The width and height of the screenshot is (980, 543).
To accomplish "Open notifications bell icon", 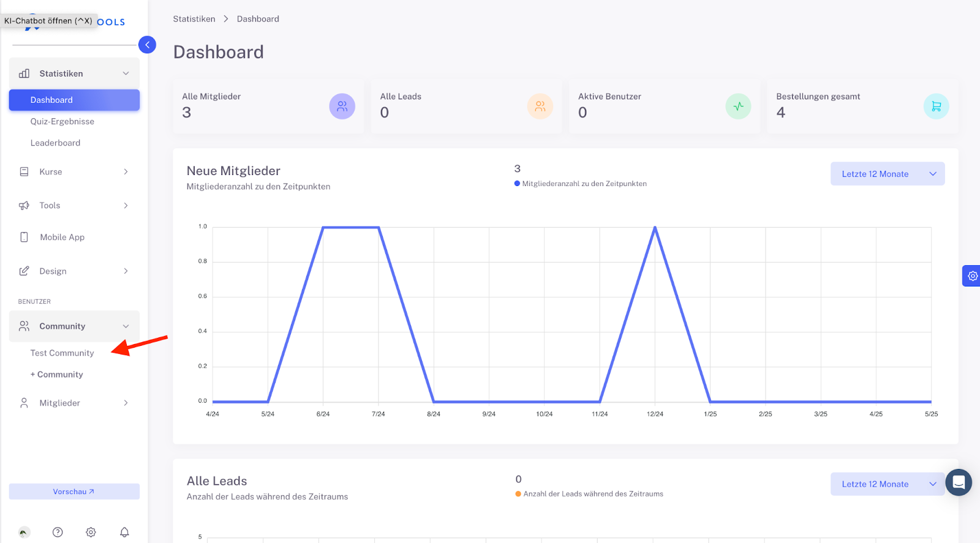I will point(124,532).
